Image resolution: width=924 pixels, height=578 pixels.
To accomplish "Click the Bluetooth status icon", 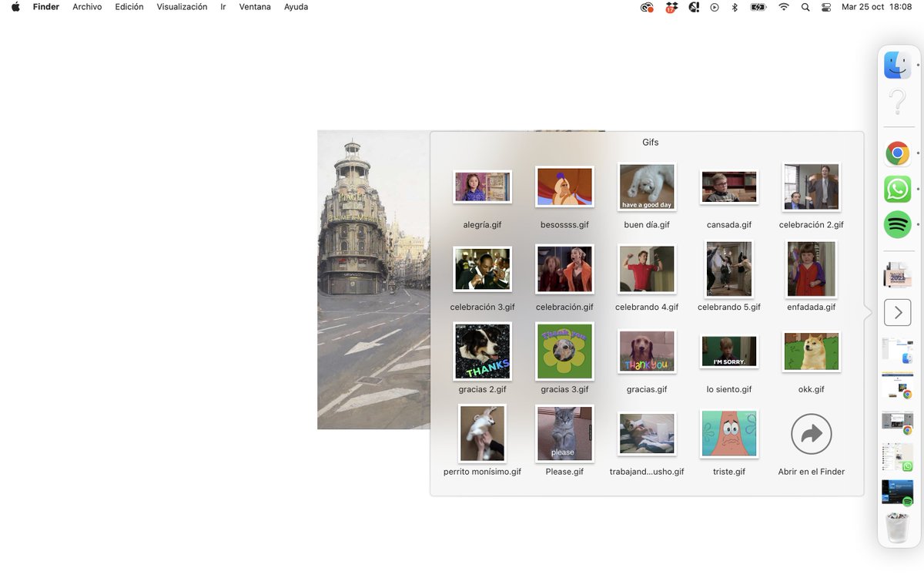I will pyautogui.click(x=735, y=7).
